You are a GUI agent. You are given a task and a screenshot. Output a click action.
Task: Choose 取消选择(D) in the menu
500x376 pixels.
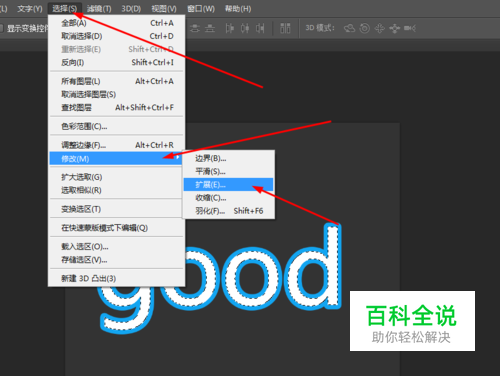click(117, 36)
